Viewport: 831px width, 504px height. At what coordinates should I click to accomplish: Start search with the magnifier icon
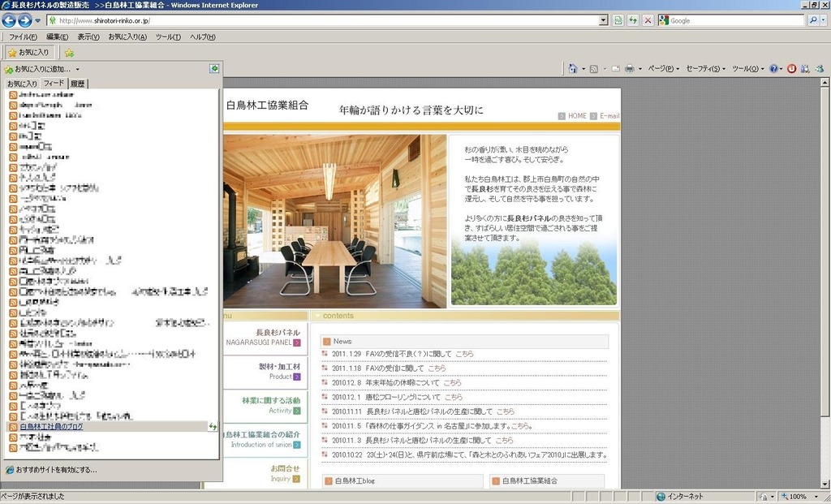tap(813, 20)
